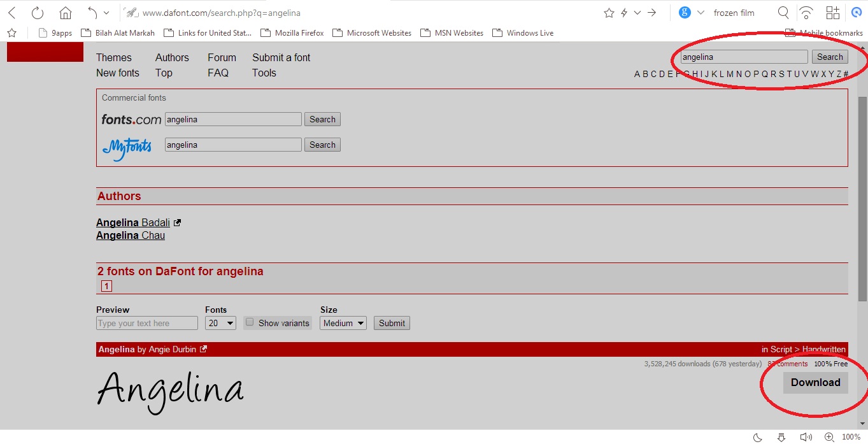Open Angie Durbin's external site icon
This screenshot has height=444, width=868.
[x=204, y=349]
